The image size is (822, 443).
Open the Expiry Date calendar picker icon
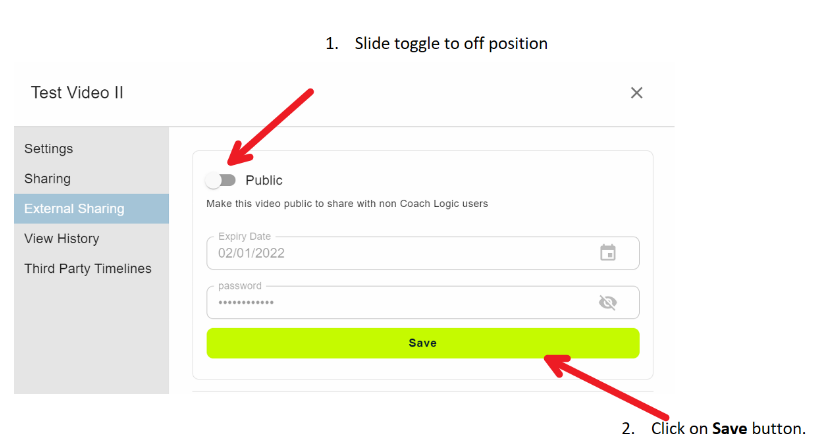pyautogui.click(x=608, y=253)
